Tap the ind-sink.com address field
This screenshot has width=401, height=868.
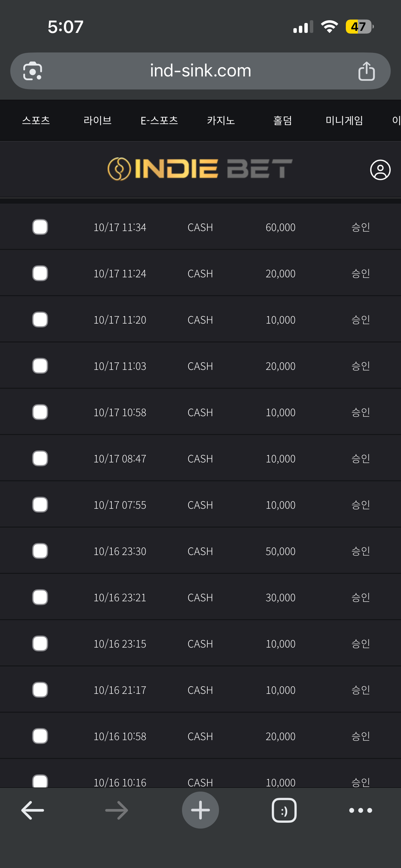click(x=200, y=71)
